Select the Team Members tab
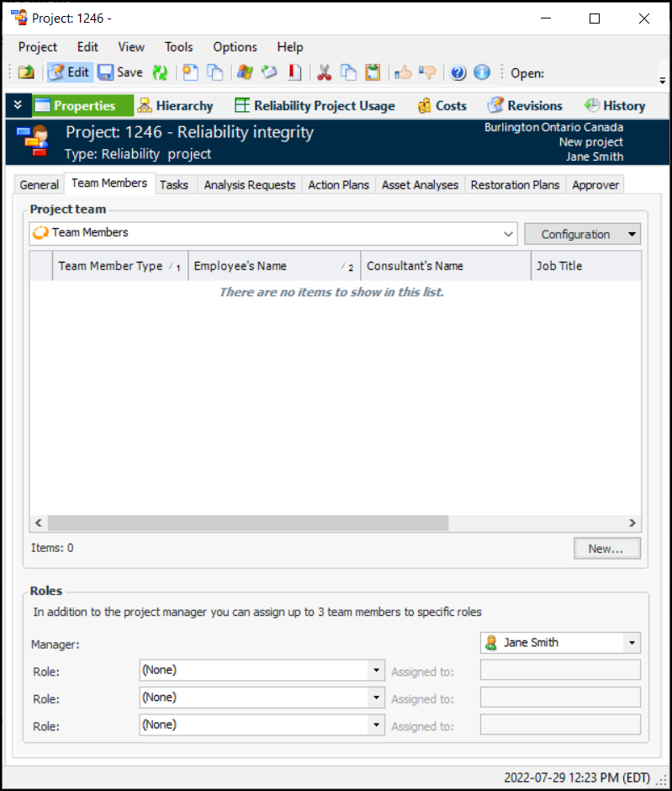This screenshot has height=791, width=672. tap(109, 183)
